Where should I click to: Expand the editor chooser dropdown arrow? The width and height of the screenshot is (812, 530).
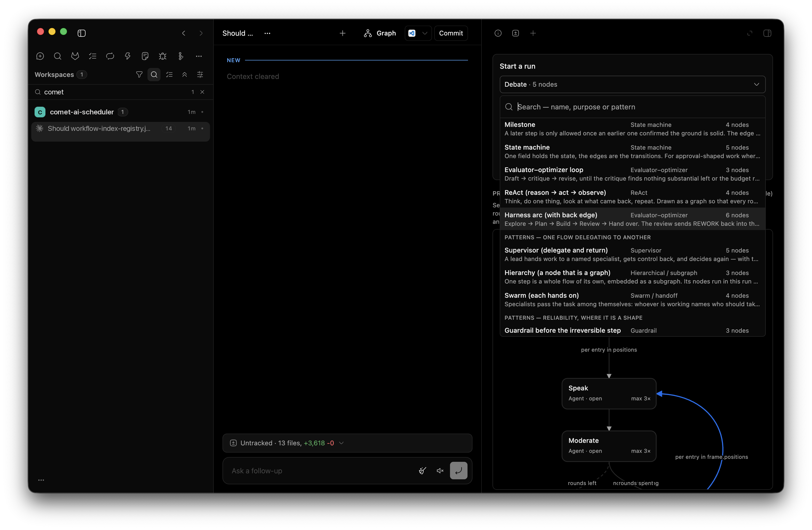click(x=425, y=33)
